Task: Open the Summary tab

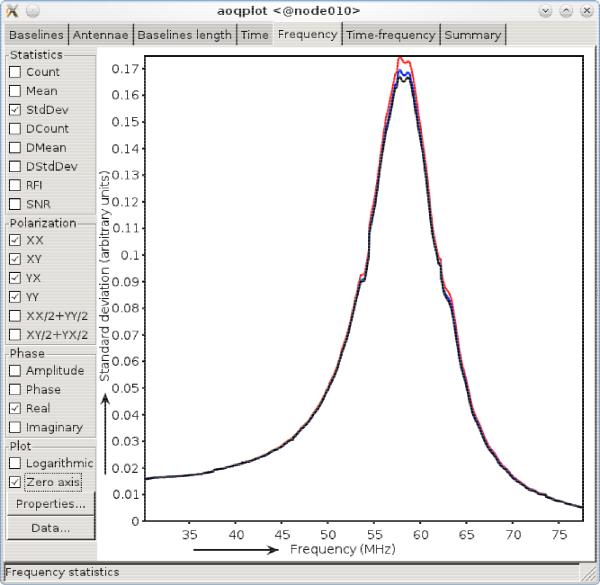Action: (472, 35)
